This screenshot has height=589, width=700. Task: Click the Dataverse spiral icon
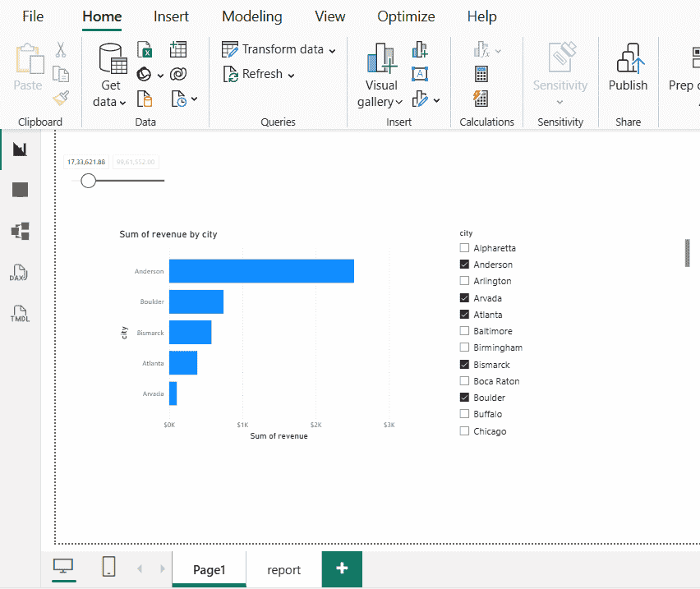(x=178, y=74)
